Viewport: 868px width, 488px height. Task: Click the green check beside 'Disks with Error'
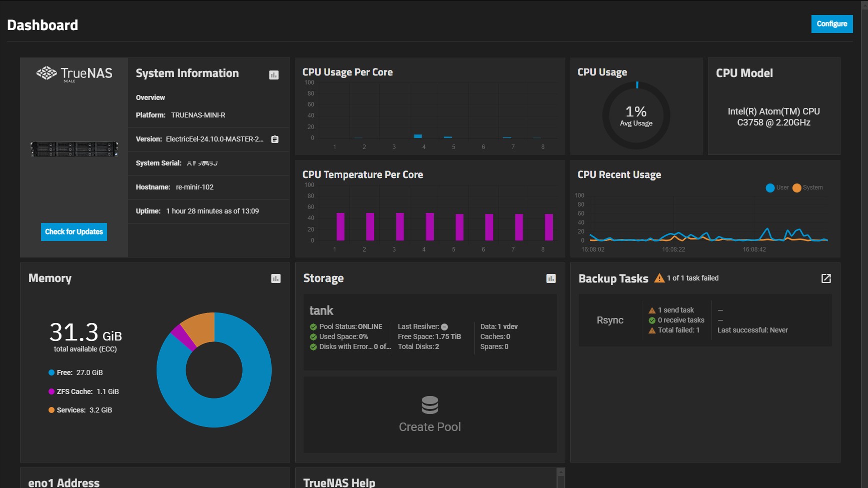coord(313,346)
